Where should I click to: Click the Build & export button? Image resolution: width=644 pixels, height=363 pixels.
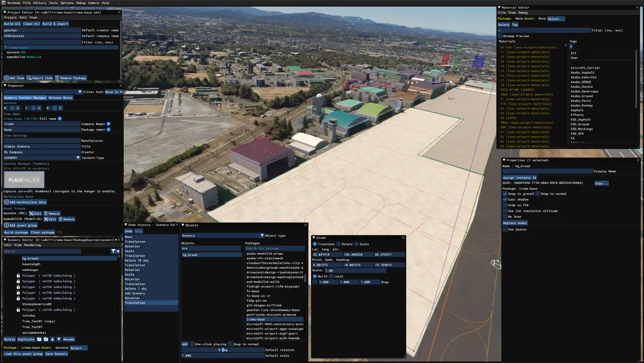[55, 24]
